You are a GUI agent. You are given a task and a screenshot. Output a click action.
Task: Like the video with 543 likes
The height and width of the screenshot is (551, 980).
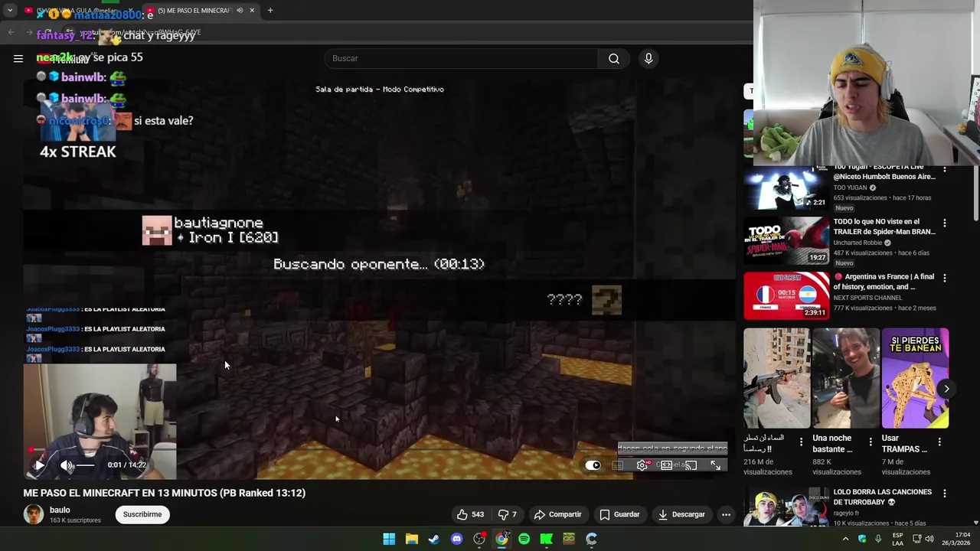pyautogui.click(x=470, y=514)
